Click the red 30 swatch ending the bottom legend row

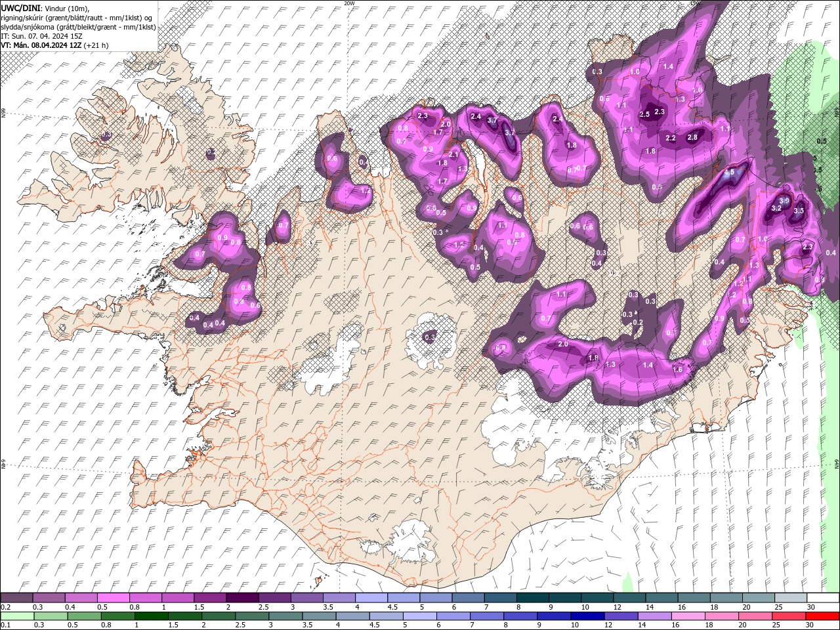tap(822, 616)
